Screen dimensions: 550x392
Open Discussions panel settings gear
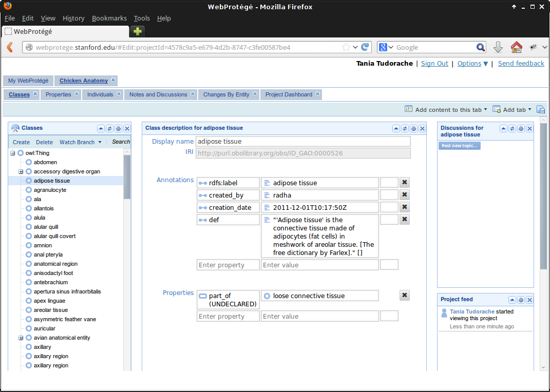[521, 129]
